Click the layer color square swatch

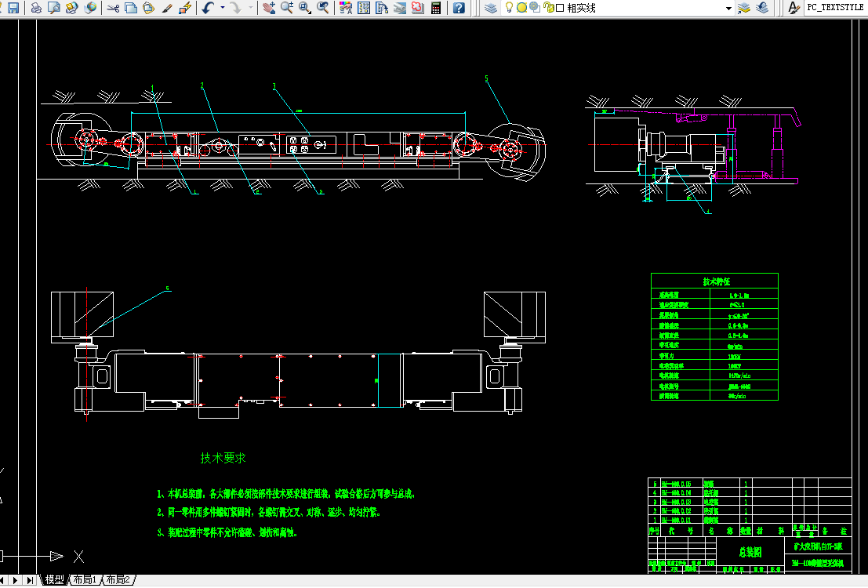(x=560, y=8)
